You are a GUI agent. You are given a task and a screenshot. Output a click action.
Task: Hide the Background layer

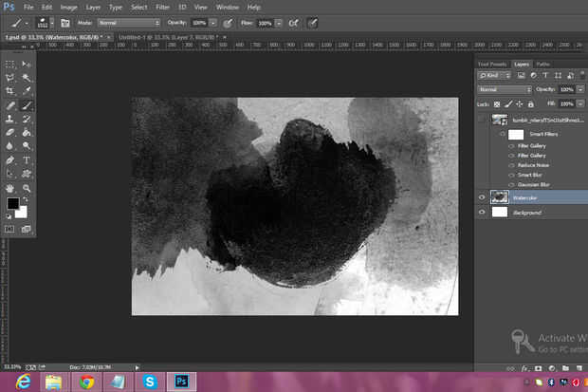pos(482,213)
